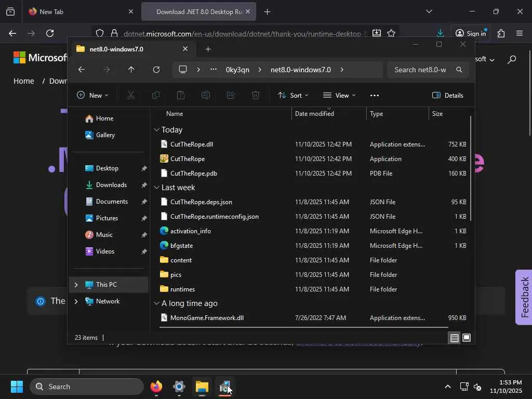Screen dimensions: 532x399
Task: Click Home breadcrumb on Microsoft page
Action: point(24,81)
